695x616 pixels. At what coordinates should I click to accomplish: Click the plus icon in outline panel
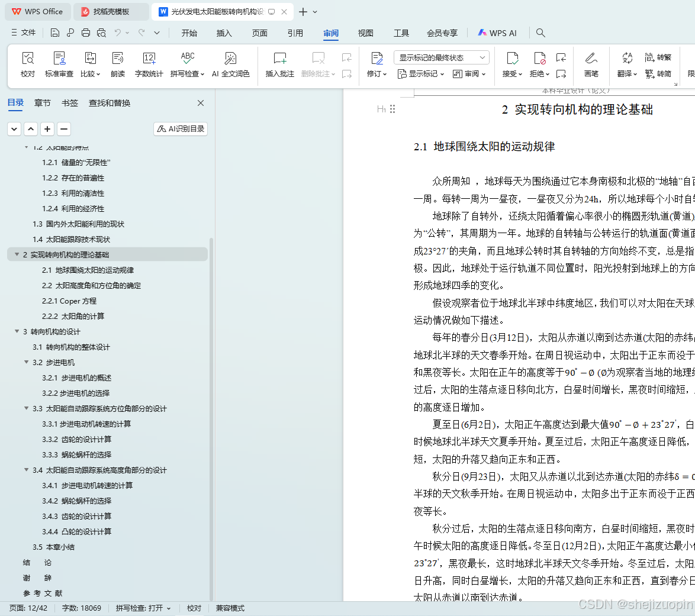47,129
